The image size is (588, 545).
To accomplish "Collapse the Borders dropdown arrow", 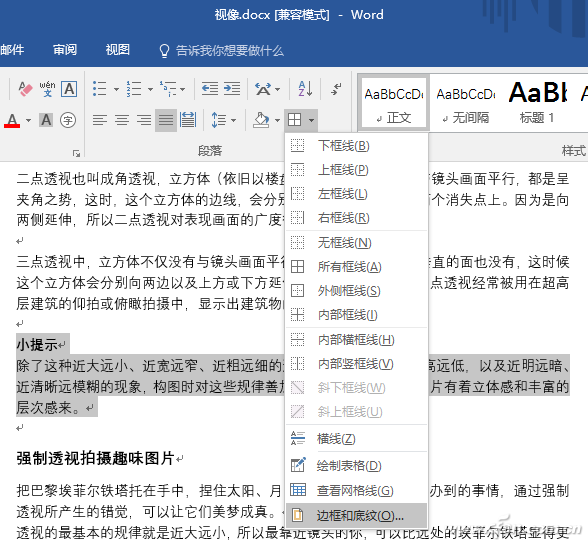I will (x=311, y=120).
